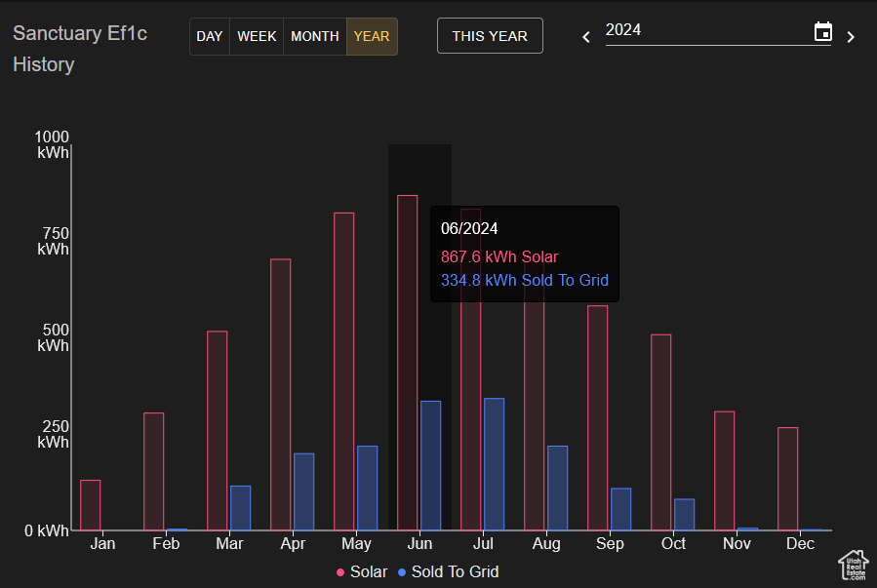Switch to the MONTH view tab
Viewport: 877px width, 588px height.
315,36
